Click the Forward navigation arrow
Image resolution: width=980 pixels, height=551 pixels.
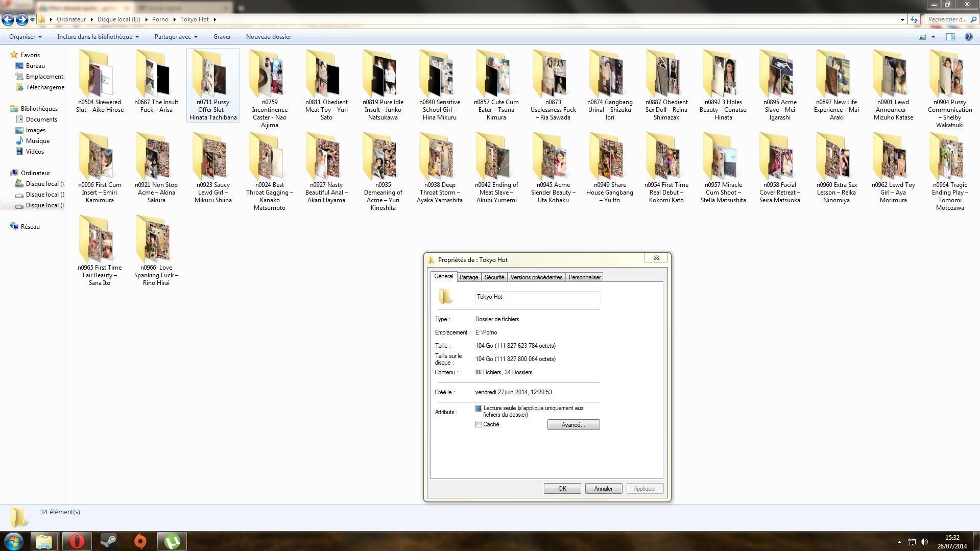coord(21,19)
